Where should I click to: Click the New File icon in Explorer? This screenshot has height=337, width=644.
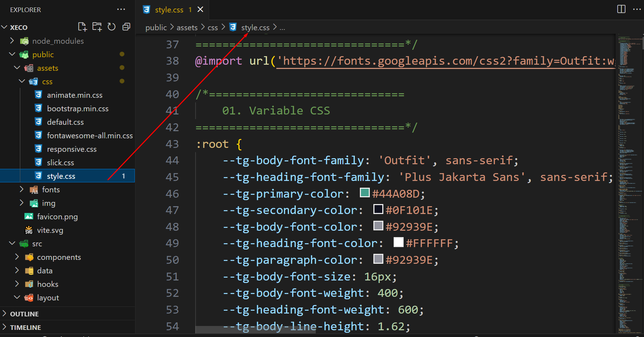(x=82, y=27)
